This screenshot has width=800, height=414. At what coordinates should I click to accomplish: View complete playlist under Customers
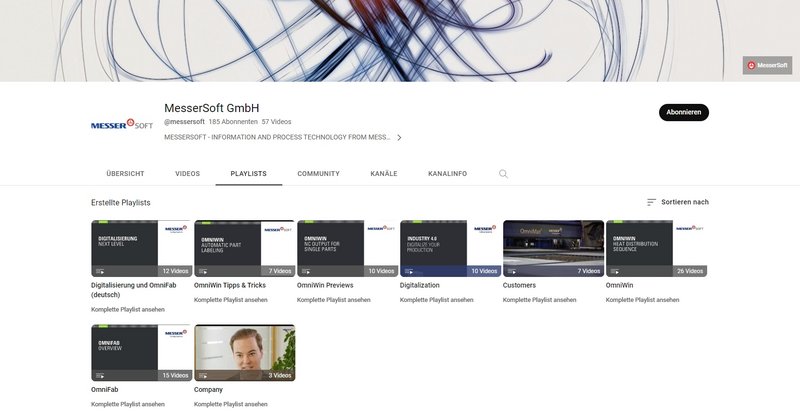[539, 300]
